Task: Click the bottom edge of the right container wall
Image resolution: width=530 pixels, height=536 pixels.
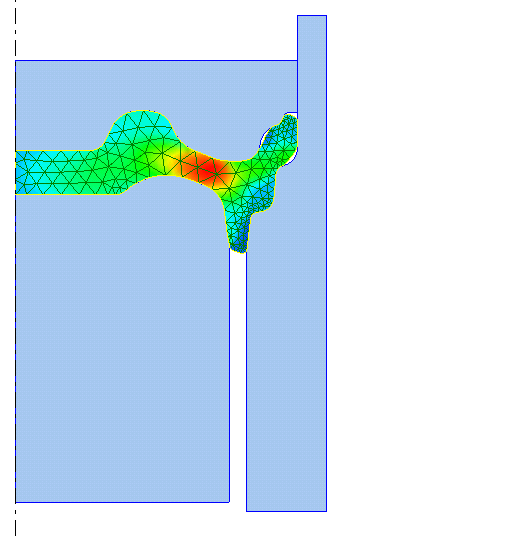Action: tap(287, 511)
